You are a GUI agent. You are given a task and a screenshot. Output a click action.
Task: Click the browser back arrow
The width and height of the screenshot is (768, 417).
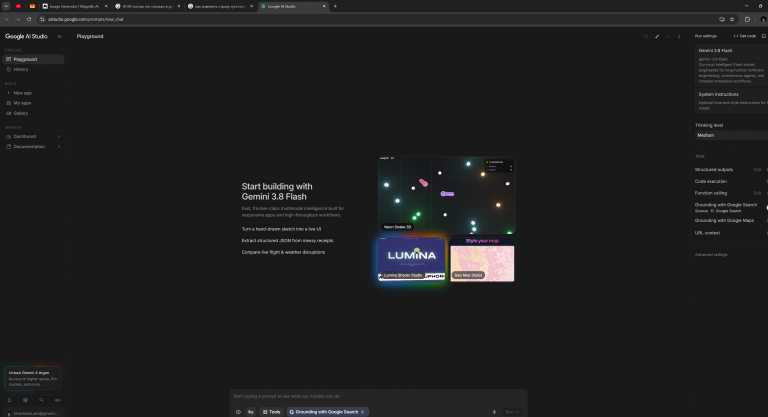[7, 19]
